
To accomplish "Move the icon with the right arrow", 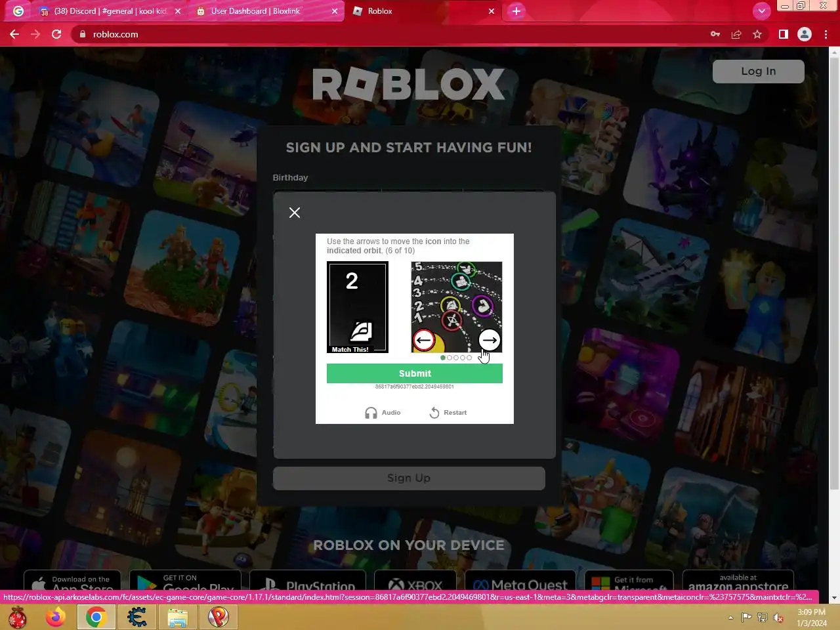I will tap(490, 340).
